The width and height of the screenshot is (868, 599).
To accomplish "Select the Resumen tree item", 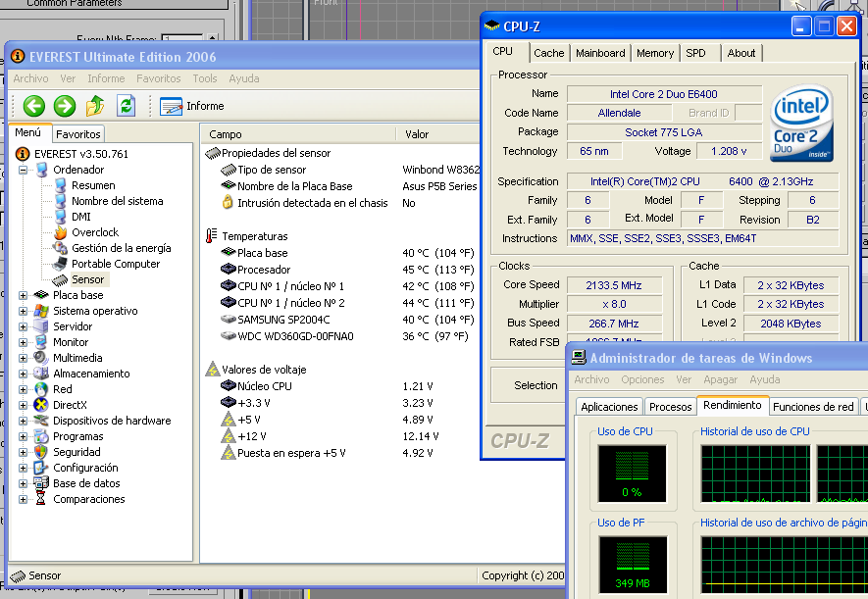I will tap(93, 185).
